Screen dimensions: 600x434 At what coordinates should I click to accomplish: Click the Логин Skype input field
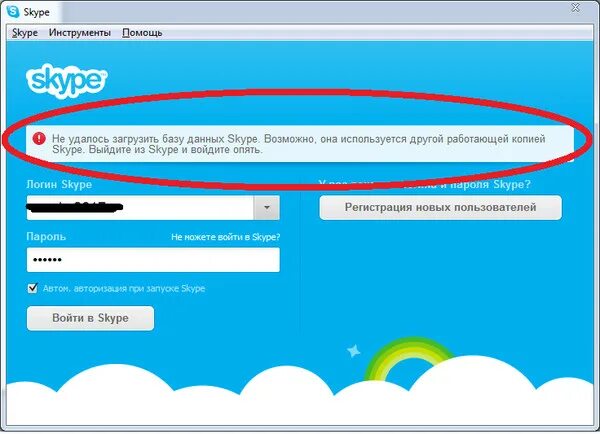point(140,207)
